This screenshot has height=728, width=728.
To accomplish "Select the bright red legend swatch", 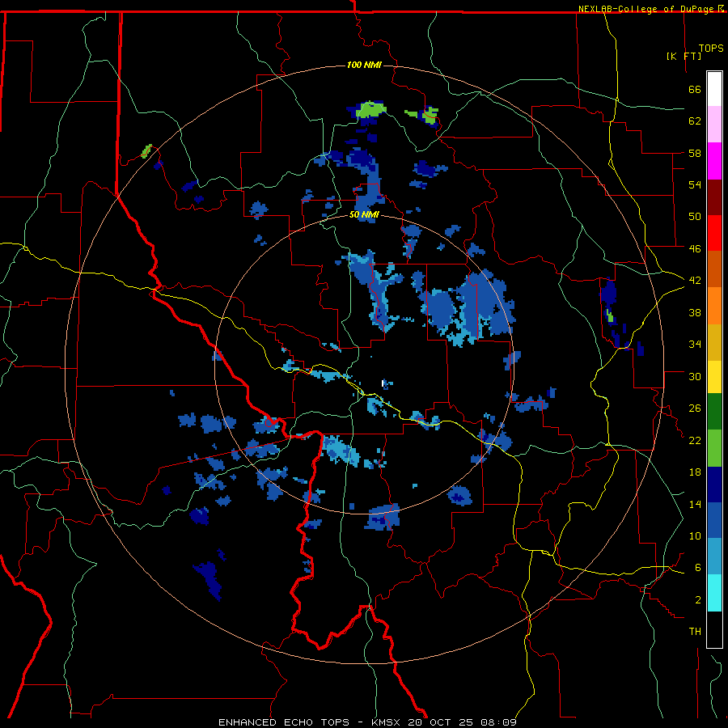I will click(714, 233).
